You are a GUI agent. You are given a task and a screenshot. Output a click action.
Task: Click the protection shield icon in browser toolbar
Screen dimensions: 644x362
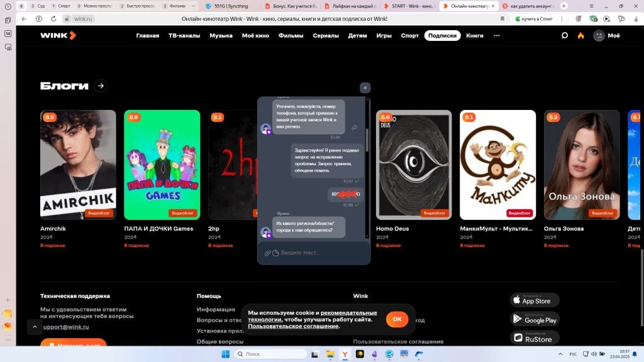579,19
